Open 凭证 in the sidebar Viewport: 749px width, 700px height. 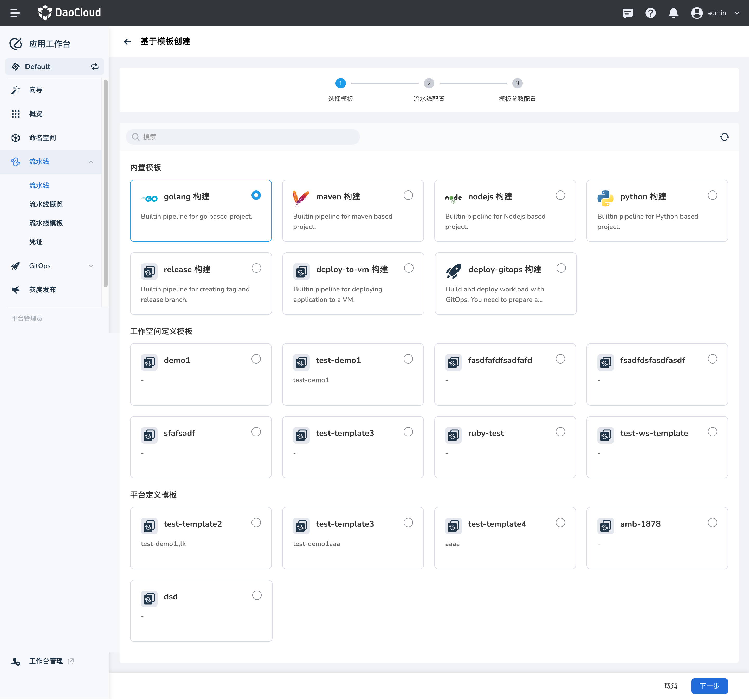[x=36, y=242]
